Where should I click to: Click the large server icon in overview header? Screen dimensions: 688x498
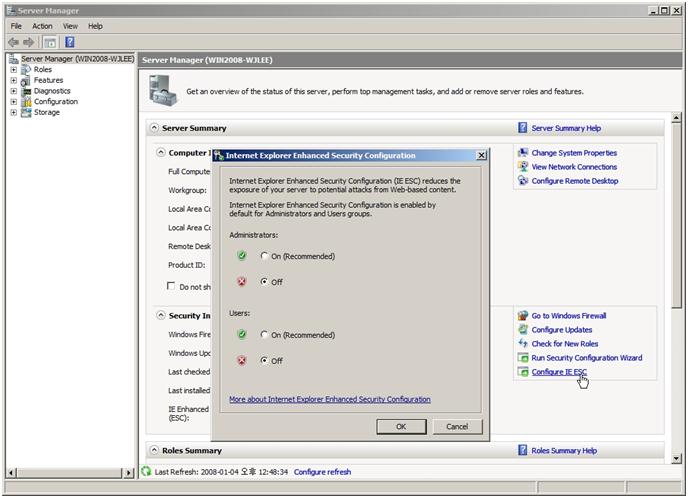point(163,90)
